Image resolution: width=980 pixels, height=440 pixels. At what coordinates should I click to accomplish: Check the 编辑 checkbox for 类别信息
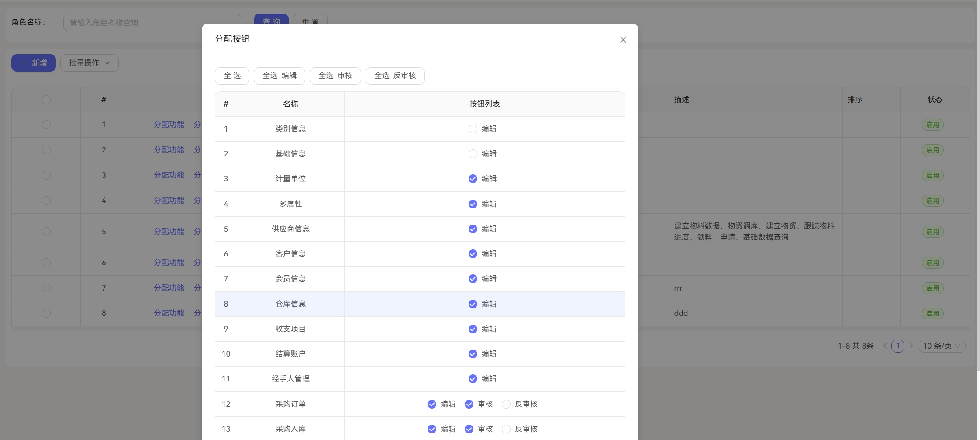[473, 129]
